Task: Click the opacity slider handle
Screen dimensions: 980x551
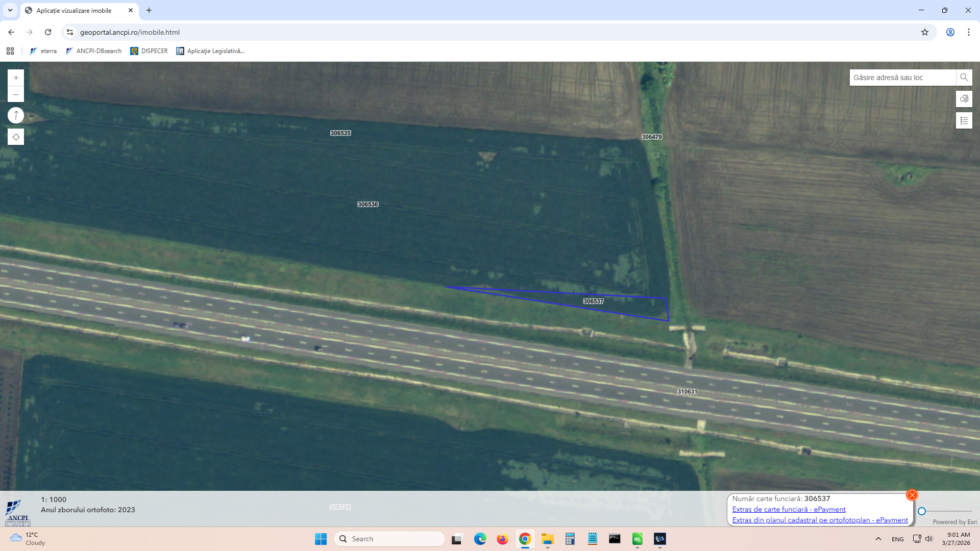Action: tap(922, 511)
